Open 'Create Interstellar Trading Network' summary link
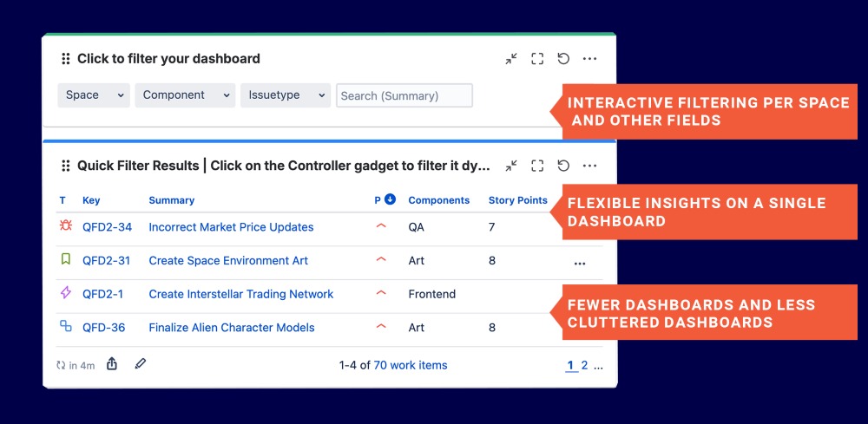Screen dimensions: 868x424 (x=241, y=294)
